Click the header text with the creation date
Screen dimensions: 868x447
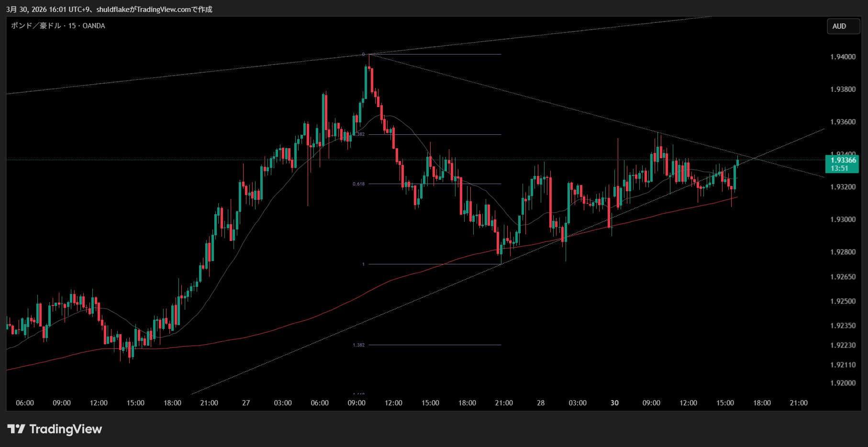click(109, 10)
